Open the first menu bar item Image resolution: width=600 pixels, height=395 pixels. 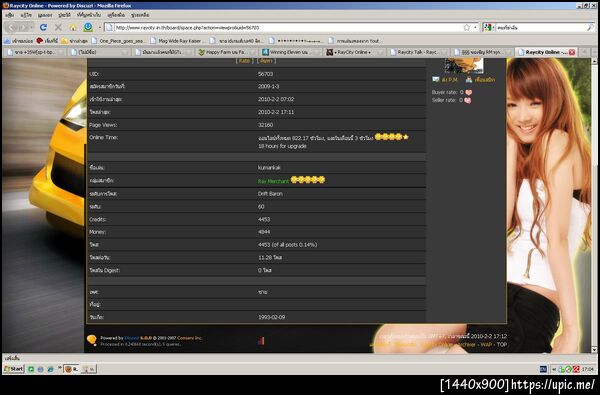(x=10, y=15)
